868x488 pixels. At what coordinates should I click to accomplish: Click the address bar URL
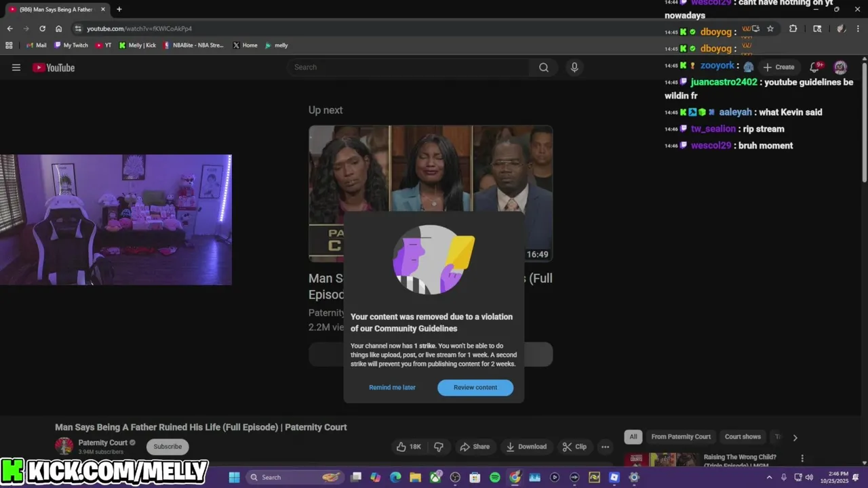(139, 28)
